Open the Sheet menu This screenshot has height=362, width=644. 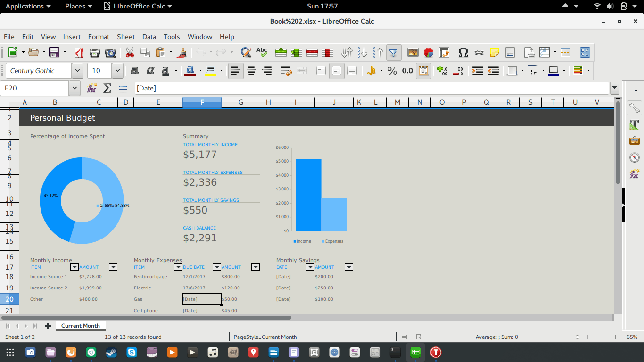click(x=126, y=37)
